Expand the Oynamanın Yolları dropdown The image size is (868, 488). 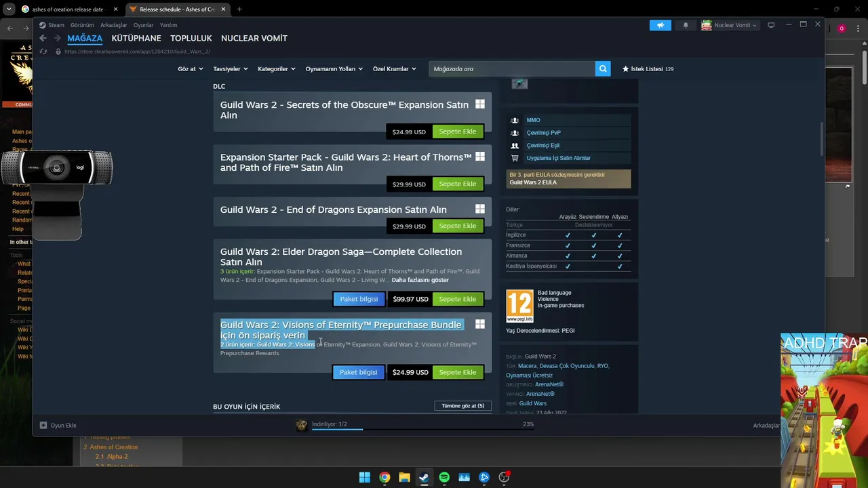click(334, 68)
